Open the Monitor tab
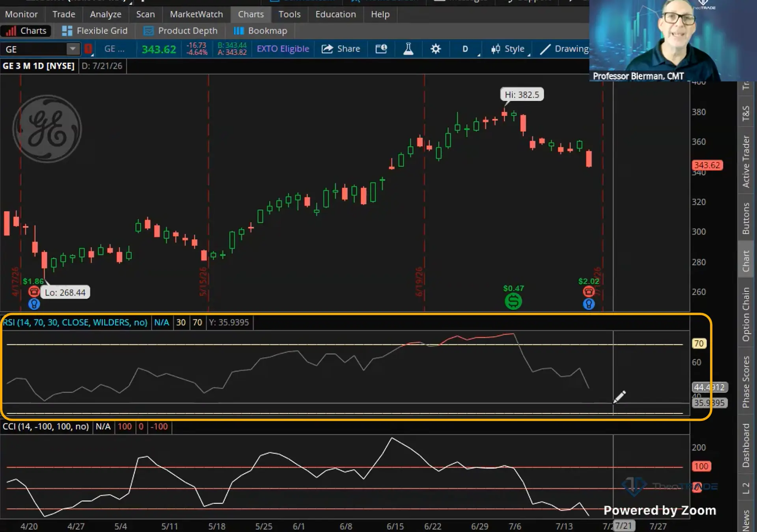The height and width of the screenshot is (532, 757). (x=21, y=14)
